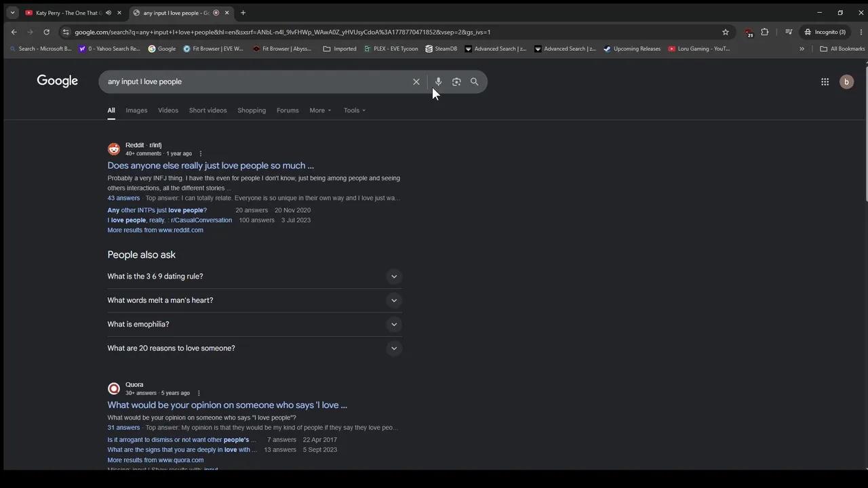The height and width of the screenshot is (488, 868).
Task: Open the tab search dropdown arrow
Action: tap(12, 13)
